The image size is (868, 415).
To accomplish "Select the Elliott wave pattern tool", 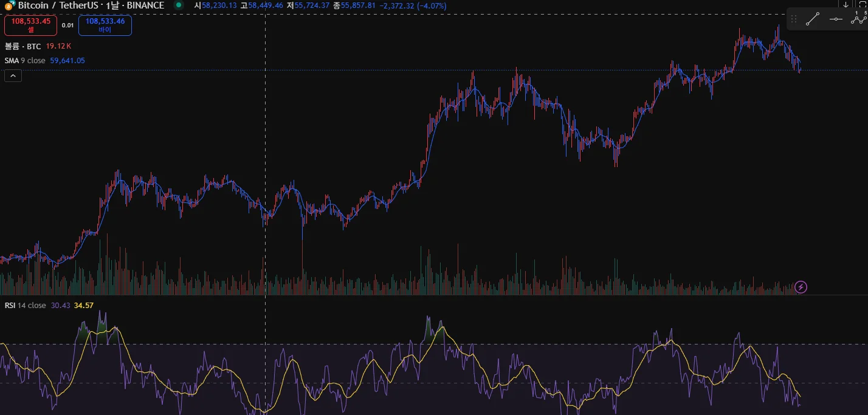I will (x=859, y=19).
